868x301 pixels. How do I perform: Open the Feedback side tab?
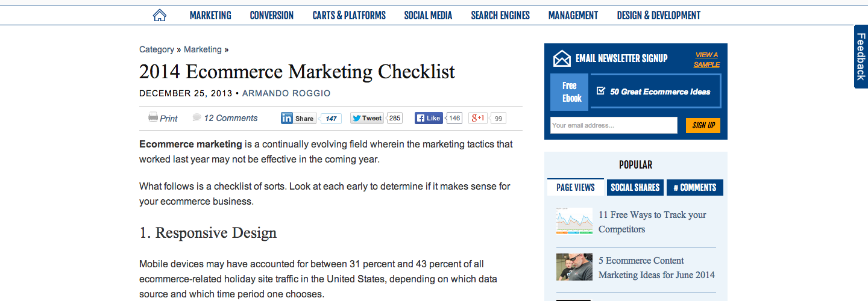pos(861,57)
